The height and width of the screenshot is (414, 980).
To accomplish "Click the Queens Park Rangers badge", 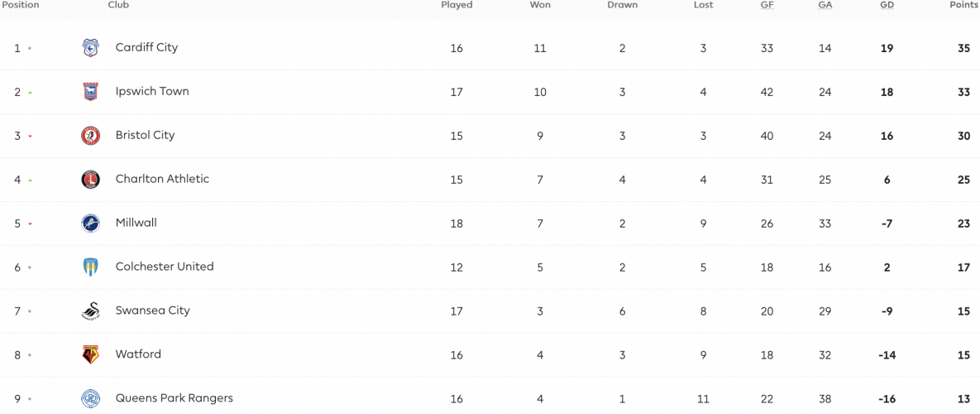I will (x=91, y=398).
